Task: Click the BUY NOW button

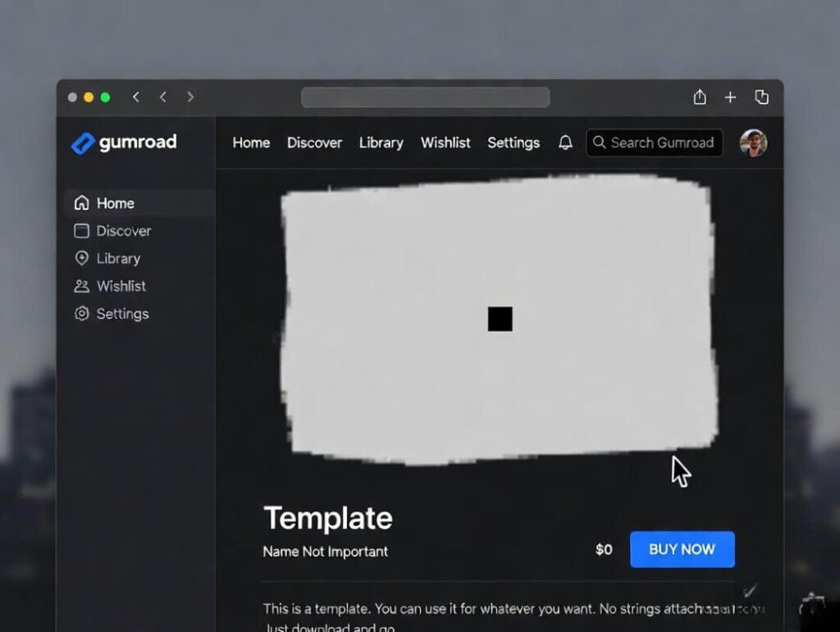Action: click(x=682, y=549)
